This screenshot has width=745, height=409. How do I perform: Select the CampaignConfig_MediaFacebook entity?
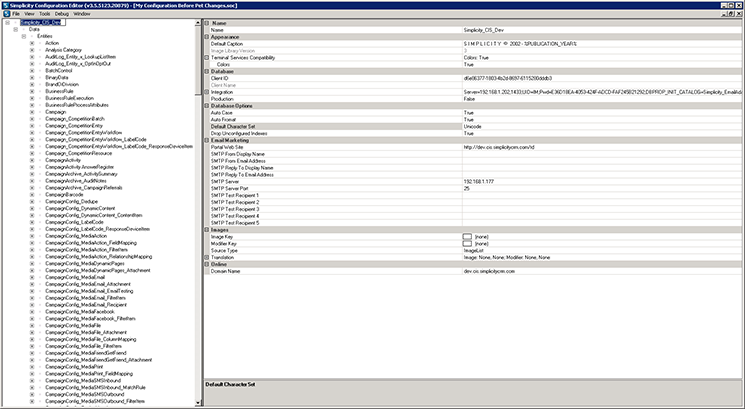79,312
